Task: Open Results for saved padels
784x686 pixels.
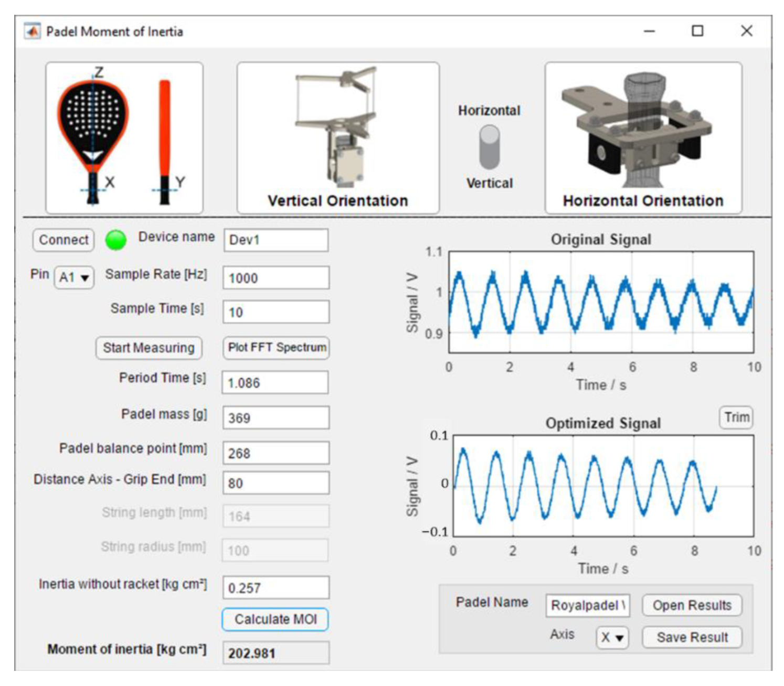Action: tap(692, 605)
